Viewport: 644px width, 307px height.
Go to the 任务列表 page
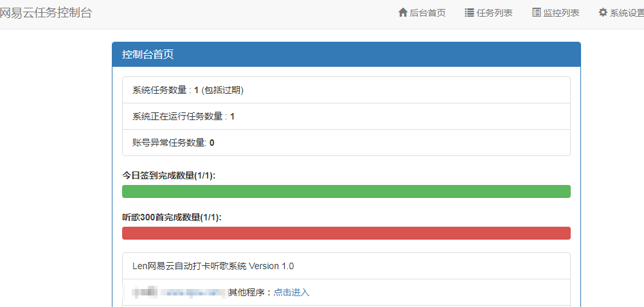coord(494,13)
